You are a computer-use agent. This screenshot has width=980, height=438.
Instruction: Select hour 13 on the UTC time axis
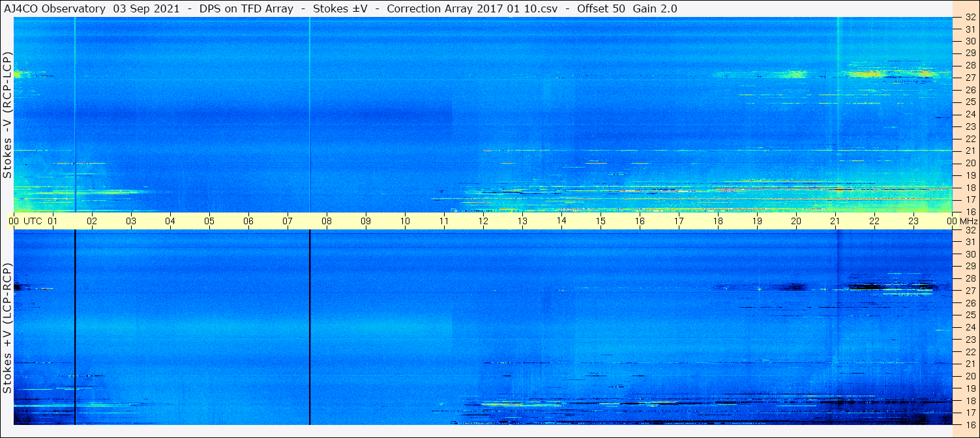[522, 221]
